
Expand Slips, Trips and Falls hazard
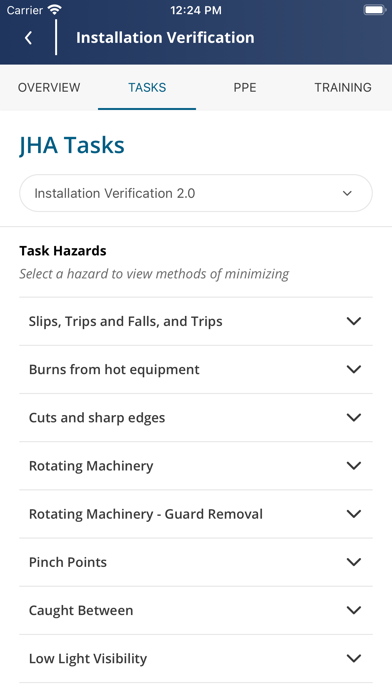click(196, 321)
